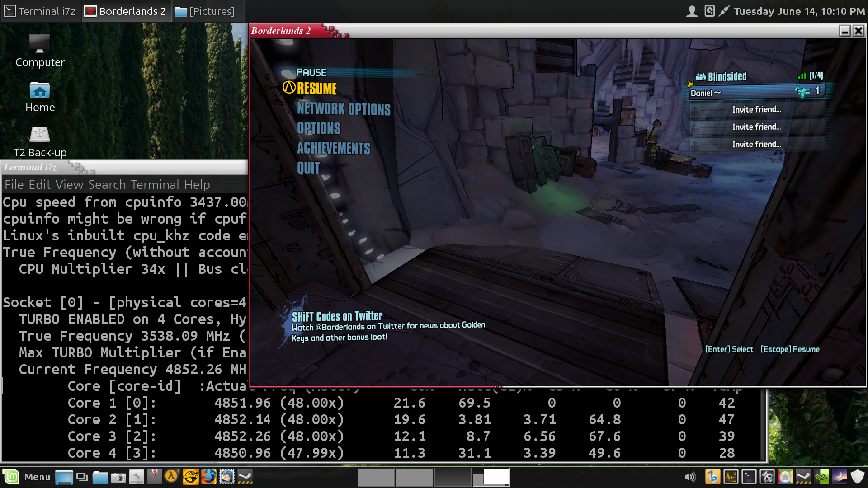The height and width of the screenshot is (488, 868).
Task: Open the Home folder desktop icon
Action: 40,97
